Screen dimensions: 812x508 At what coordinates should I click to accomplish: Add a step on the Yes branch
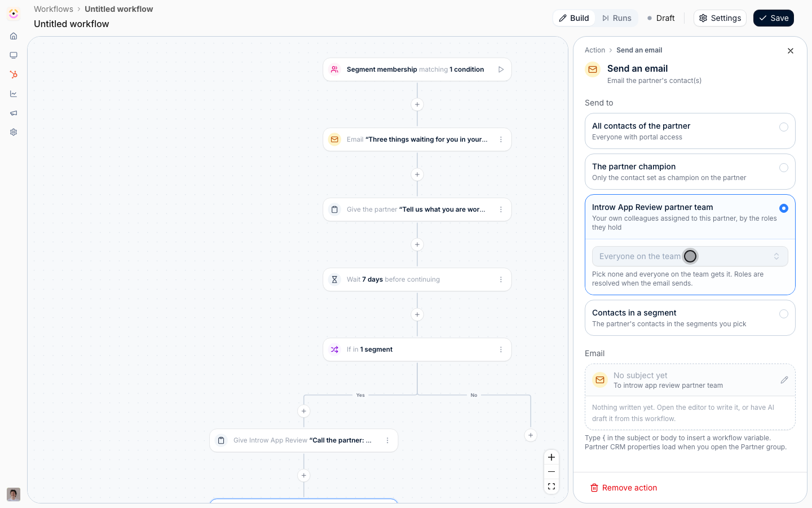(x=304, y=411)
